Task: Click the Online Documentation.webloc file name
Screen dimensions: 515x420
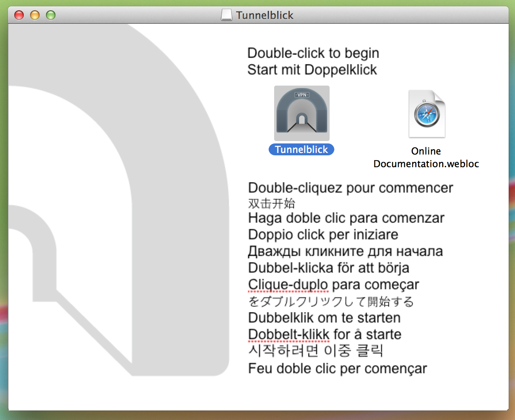Action: pos(426,157)
